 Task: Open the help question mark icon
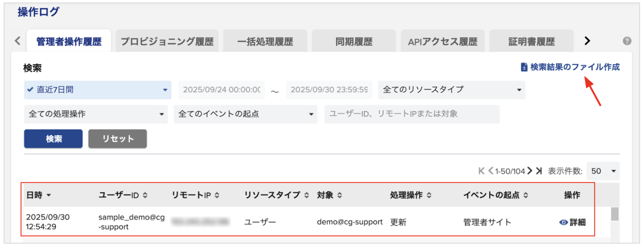click(x=627, y=41)
